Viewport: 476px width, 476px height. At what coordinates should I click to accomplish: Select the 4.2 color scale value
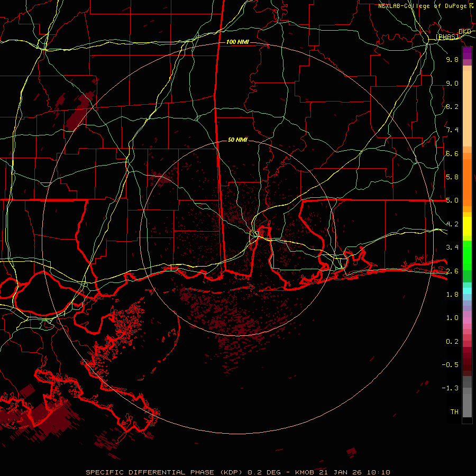point(452,224)
